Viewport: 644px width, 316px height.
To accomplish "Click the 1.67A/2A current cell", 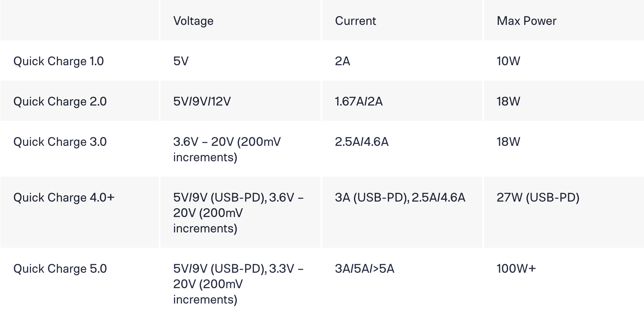I will (358, 101).
